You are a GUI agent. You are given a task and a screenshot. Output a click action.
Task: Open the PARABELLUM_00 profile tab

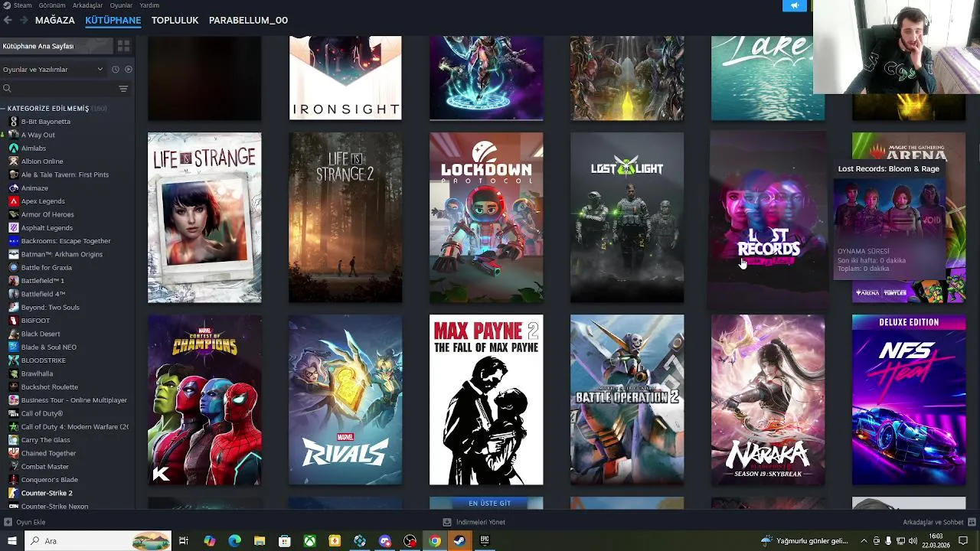[248, 21]
